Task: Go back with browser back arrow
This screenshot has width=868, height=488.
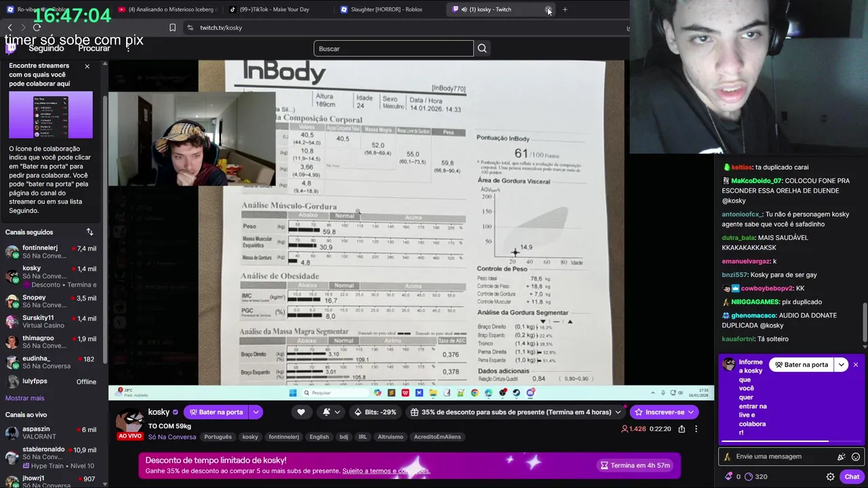Action: (9, 28)
